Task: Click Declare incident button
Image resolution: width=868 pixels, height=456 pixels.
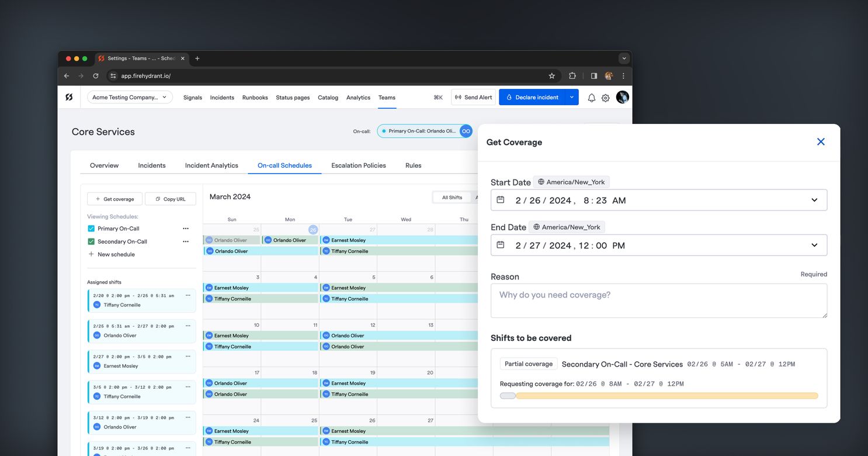Action: coord(532,98)
